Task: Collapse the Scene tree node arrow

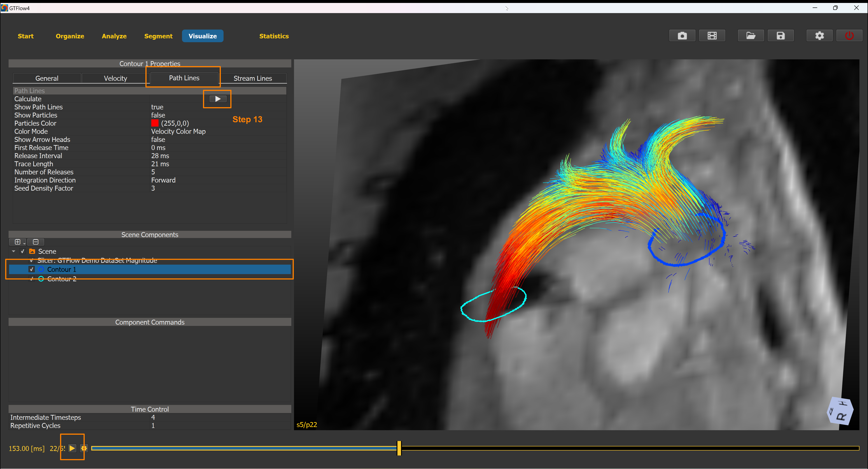Action: click(x=14, y=251)
